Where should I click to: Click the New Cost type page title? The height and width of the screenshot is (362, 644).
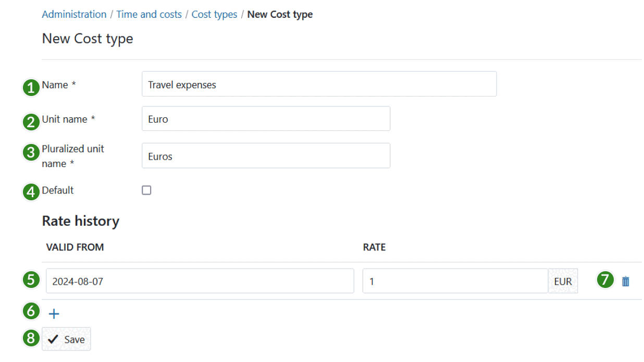(x=87, y=38)
